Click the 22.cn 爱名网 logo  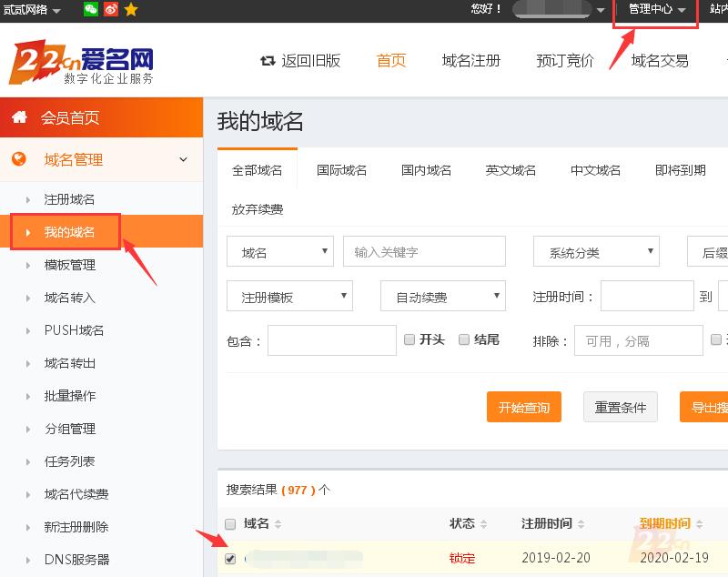coord(82,64)
